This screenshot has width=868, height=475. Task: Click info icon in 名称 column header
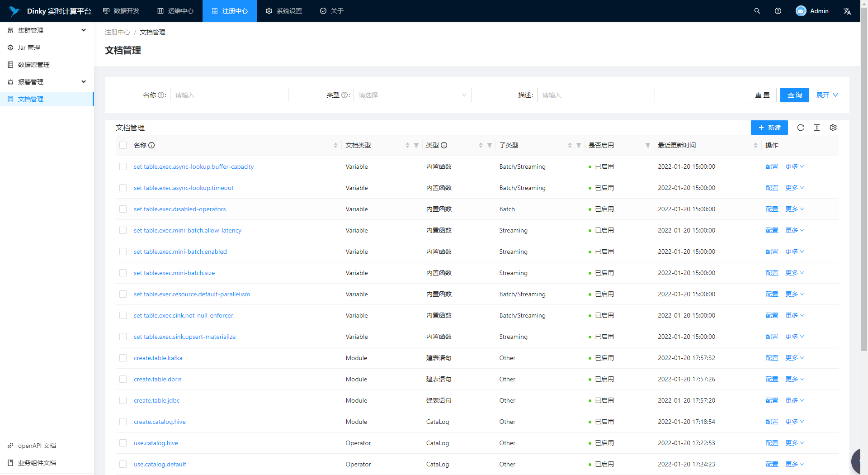(x=151, y=145)
